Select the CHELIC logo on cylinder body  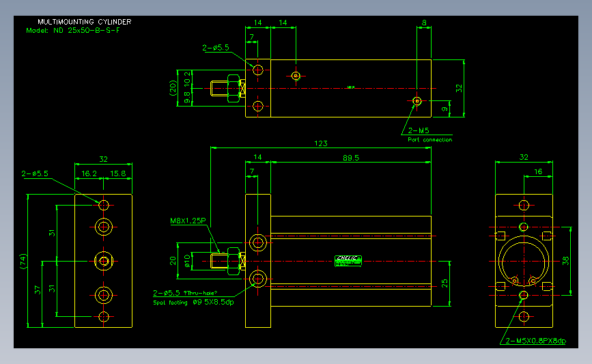click(x=348, y=261)
